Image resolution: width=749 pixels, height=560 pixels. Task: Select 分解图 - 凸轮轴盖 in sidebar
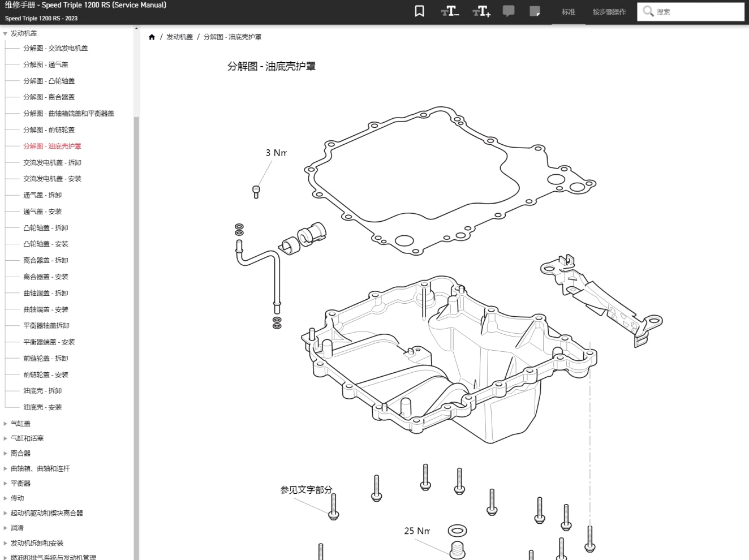tap(49, 81)
